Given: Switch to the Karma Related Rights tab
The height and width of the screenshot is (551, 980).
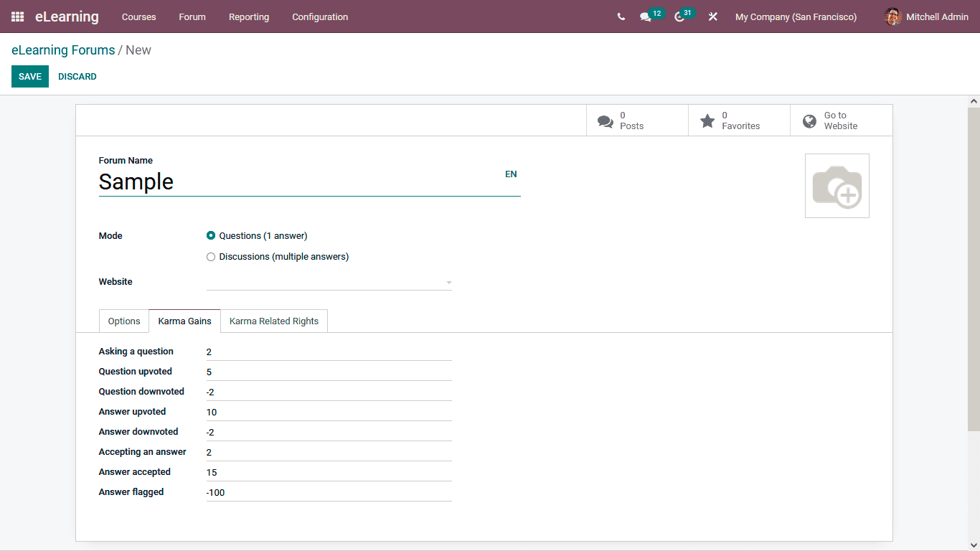Looking at the screenshot, I should [x=273, y=321].
